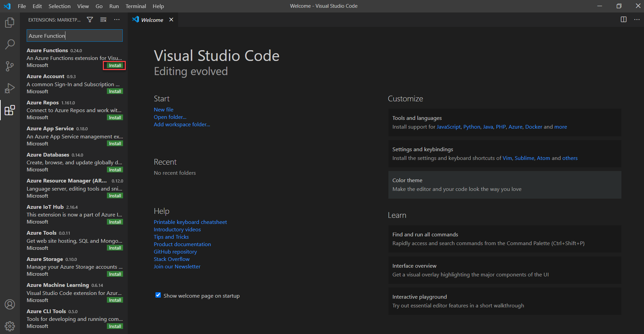This screenshot has width=644, height=334.
Task: Open the GitHub repository link
Action: tap(175, 252)
